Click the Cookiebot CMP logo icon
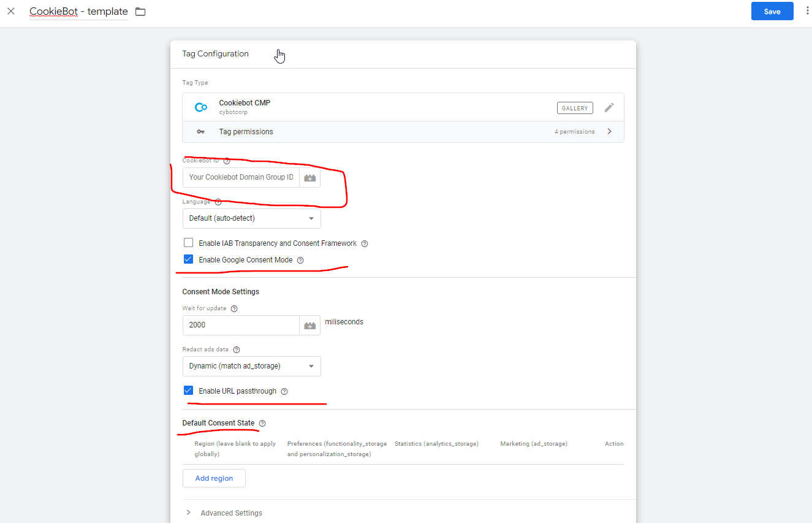 (200, 107)
